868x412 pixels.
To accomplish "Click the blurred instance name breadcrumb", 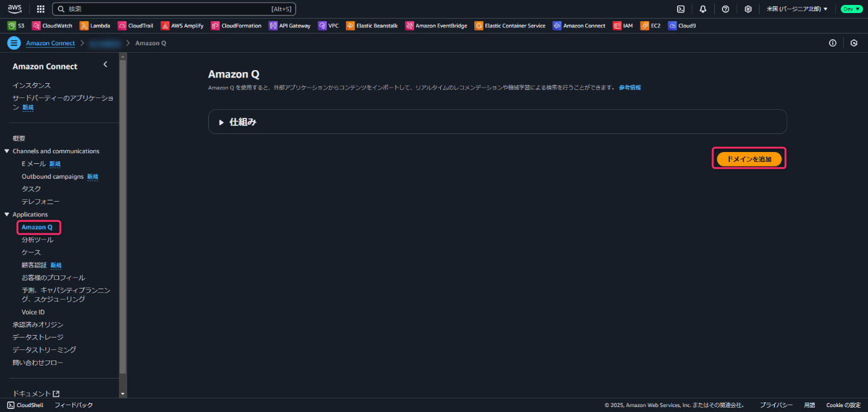I will click(105, 43).
